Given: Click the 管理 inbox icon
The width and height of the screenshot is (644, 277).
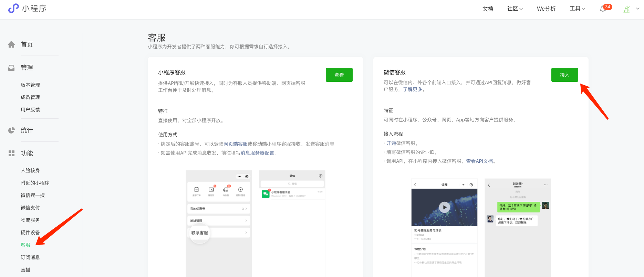Looking at the screenshot, I should click(x=11, y=68).
